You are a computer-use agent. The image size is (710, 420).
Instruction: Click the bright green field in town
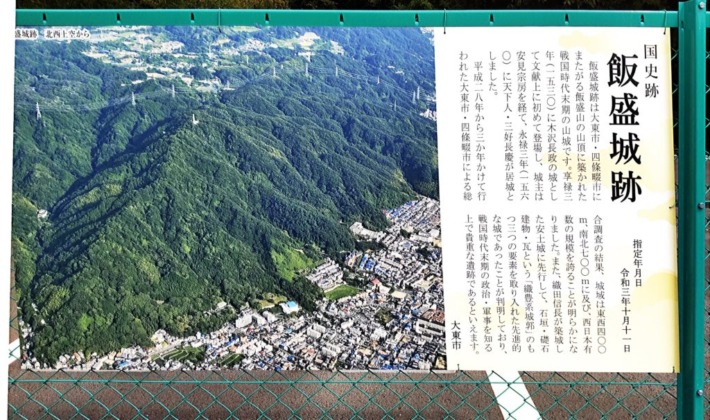pos(341,292)
